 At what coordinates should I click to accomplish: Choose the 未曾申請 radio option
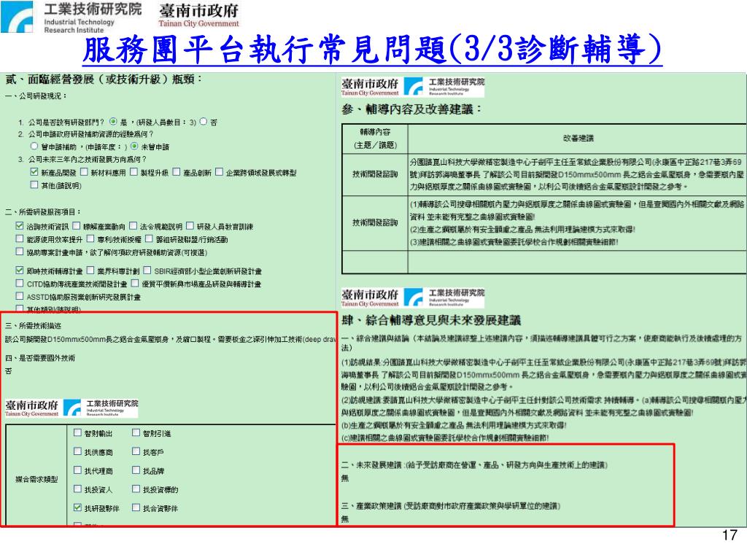tap(134, 146)
